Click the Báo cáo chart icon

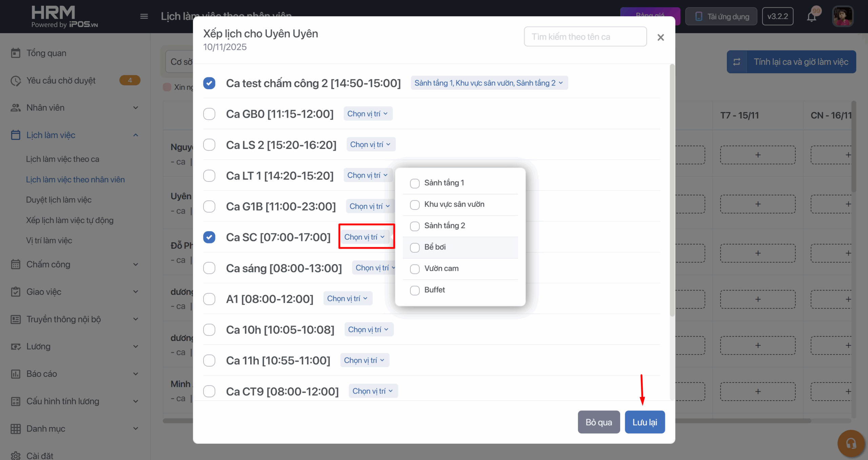tap(16, 374)
